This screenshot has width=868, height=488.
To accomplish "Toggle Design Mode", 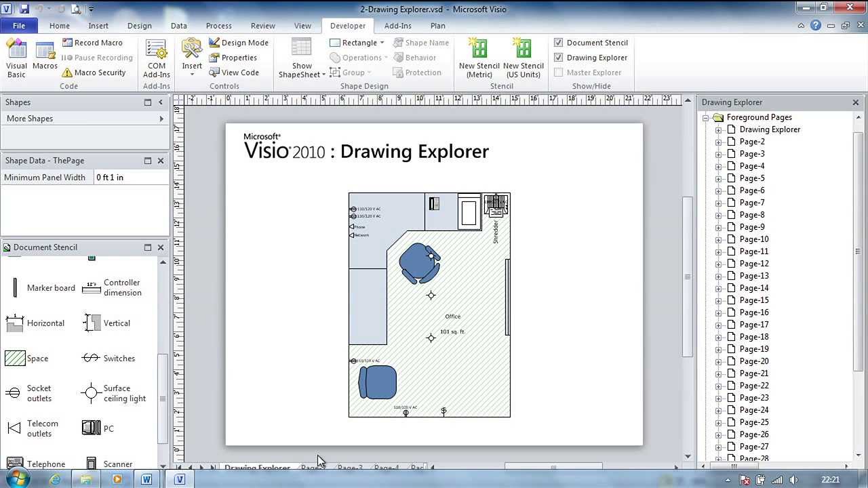I will (x=239, y=43).
